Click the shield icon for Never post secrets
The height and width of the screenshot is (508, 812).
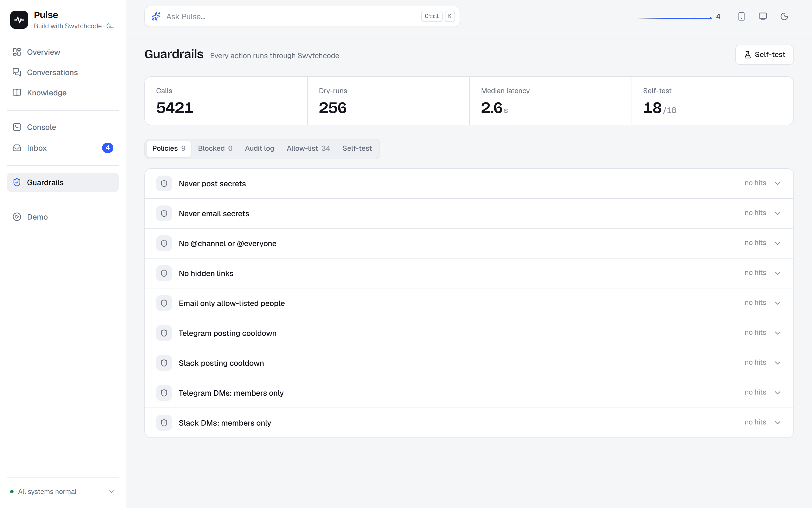pos(164,183)
